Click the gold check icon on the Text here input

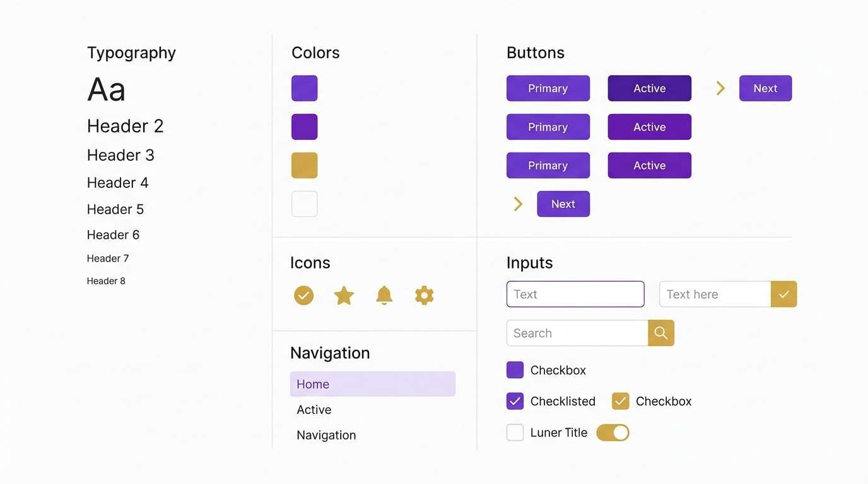(783, 294)
